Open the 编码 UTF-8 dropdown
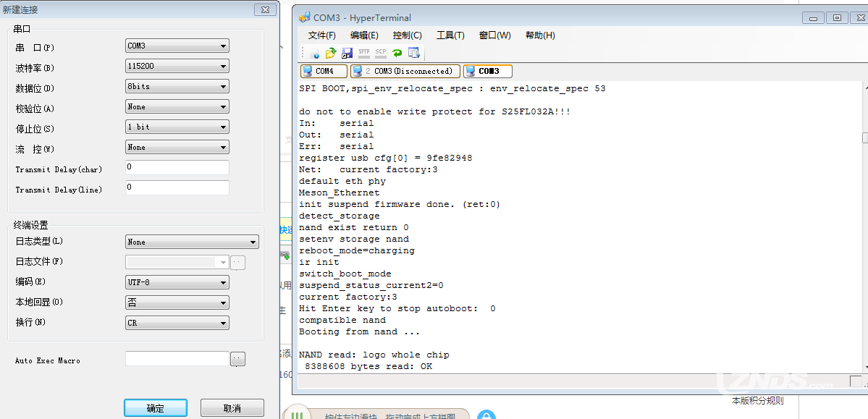Screen dimensions: 868x419 177,282
